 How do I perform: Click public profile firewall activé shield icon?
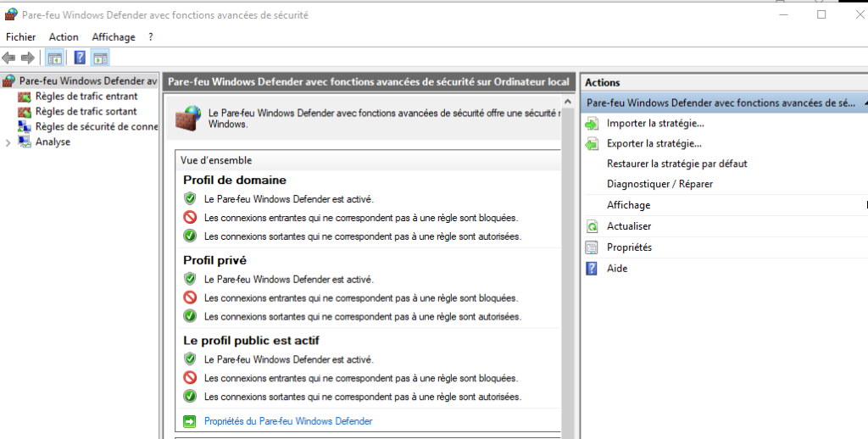190,359
